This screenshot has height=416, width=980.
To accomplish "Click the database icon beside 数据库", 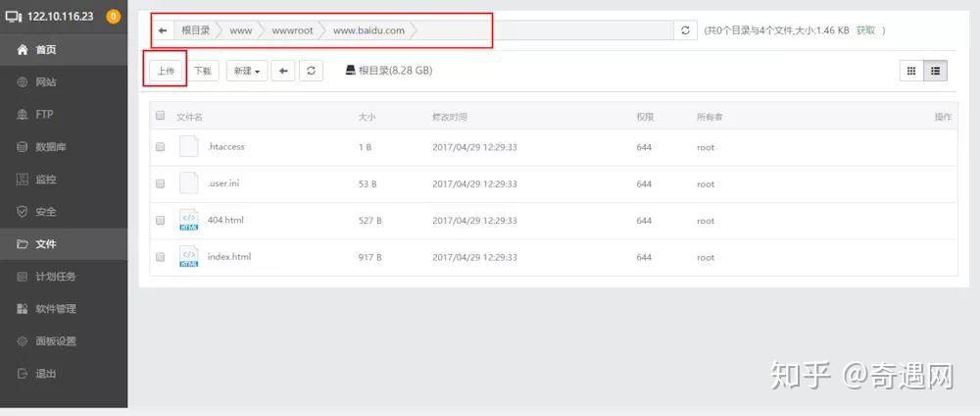I will click(x=23, y=147).
